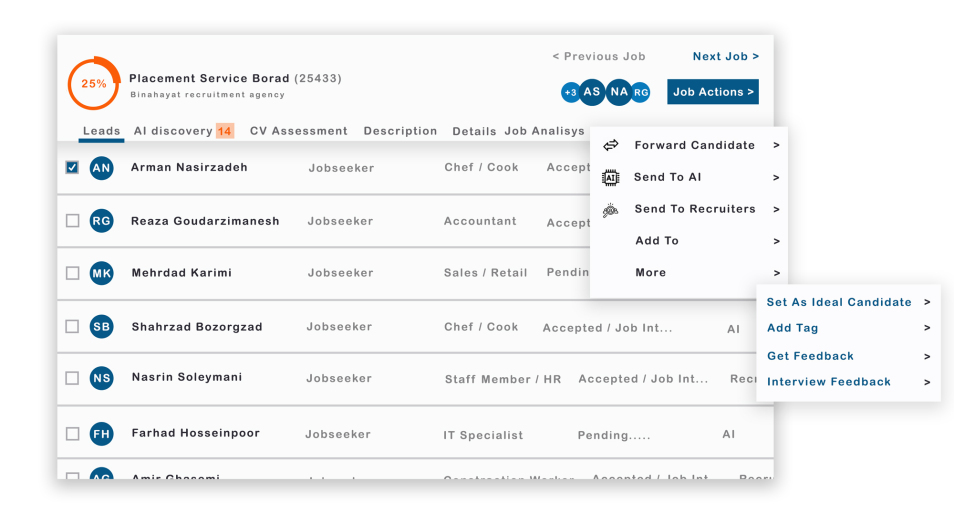Tick the checkbox for Reaza Goudarzimanesh
The width and height of the screenshot is (954, 525).
(72, 221)
